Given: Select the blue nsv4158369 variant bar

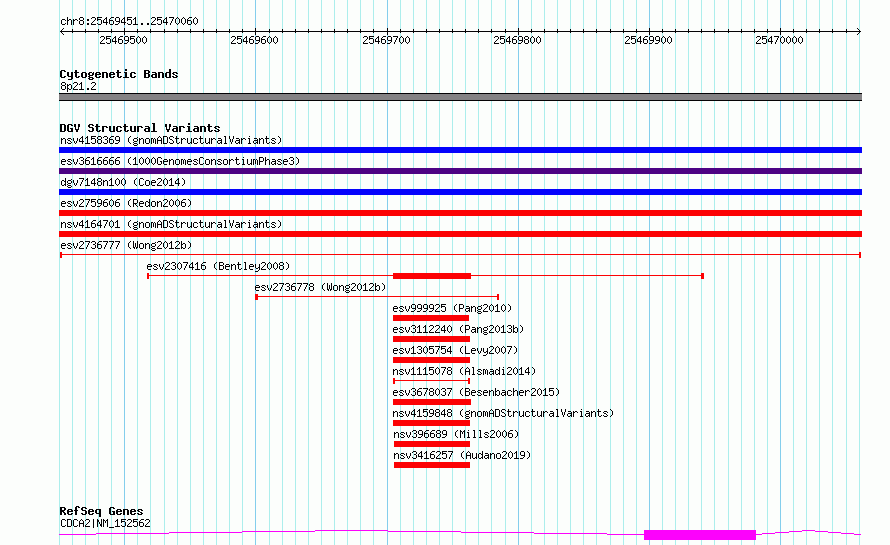Looking at the screenshot, I should click(x=460, y=150).
